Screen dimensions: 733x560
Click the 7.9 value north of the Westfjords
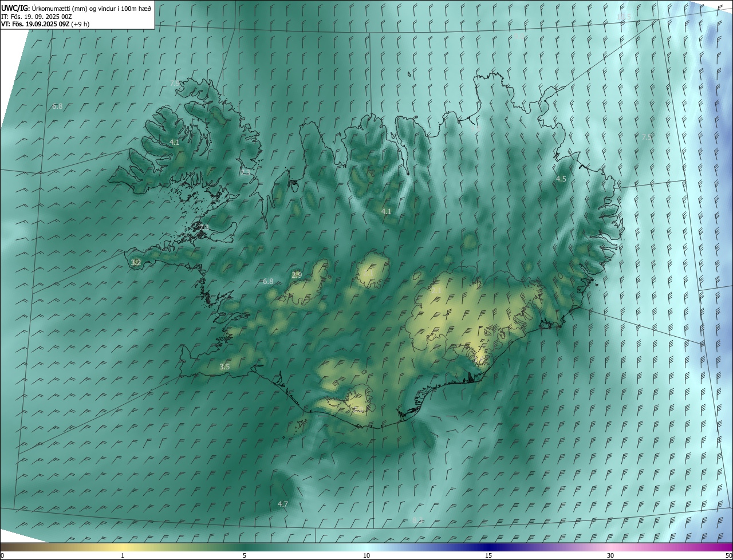pyautogui.click(x=175, y=84)
